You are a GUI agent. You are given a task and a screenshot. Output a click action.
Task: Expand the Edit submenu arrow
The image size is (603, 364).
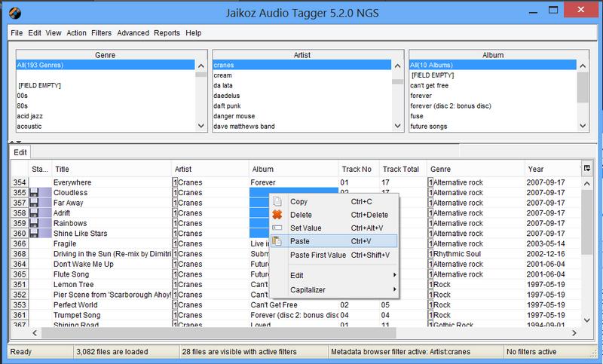[394, 275]
